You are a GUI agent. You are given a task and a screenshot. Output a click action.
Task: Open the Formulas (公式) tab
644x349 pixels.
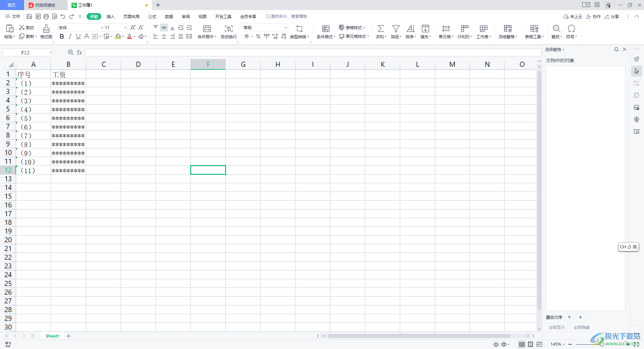tap(152, 16)
